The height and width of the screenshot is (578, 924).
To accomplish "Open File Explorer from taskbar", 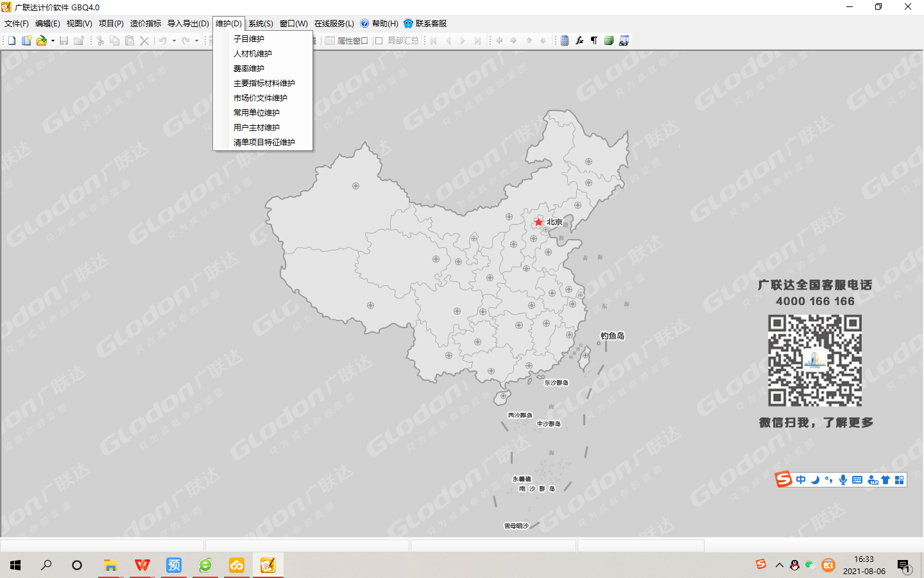I will pyautogui.click(x=110, y=565).
